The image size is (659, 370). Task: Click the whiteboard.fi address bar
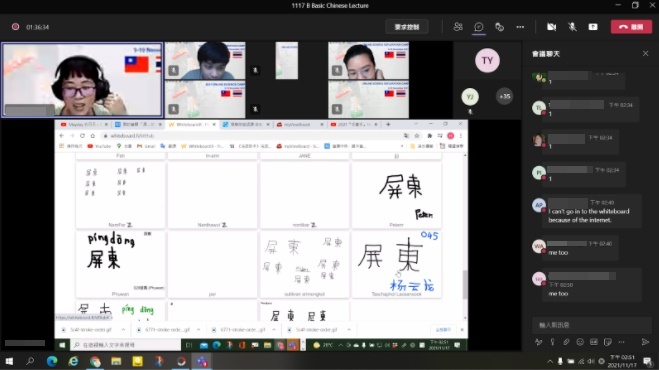252,136
